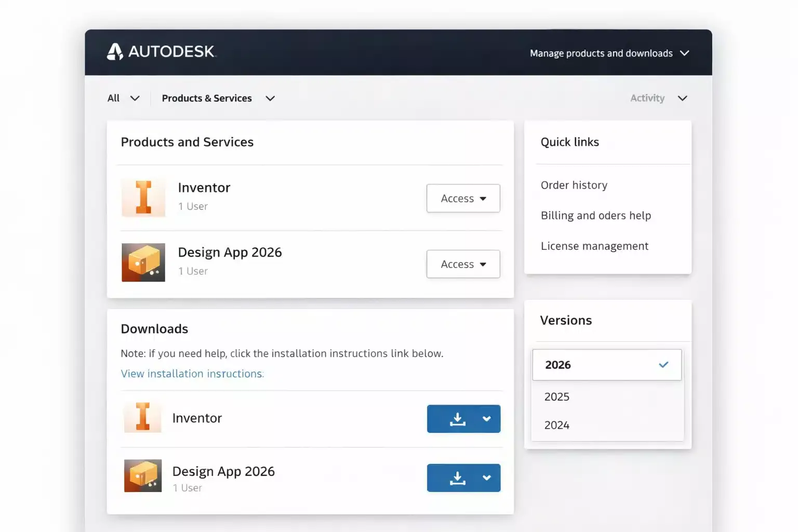The image size is (798, 532).
Task: Switch to the Products & Services tab
Action: [x=218, y=98]
